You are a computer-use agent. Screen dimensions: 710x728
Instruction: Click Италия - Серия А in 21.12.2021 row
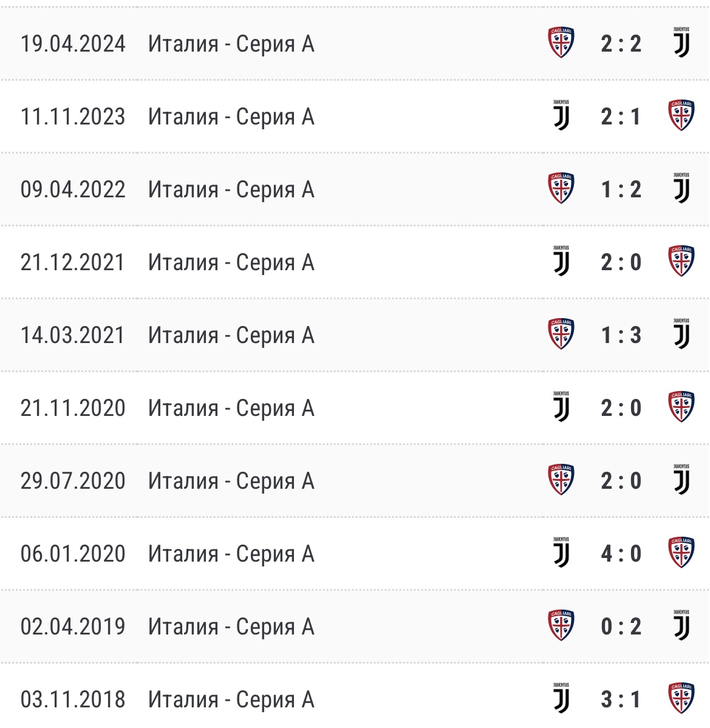click(231, 262)
